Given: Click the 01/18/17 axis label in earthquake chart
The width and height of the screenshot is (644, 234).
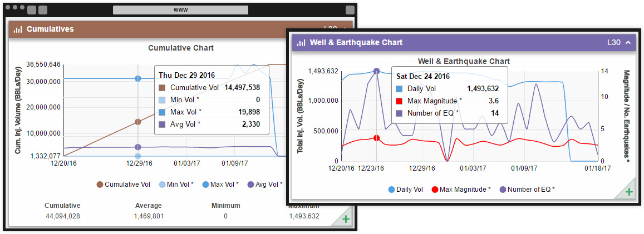Looking at the screenshot, I should (597, 168).
